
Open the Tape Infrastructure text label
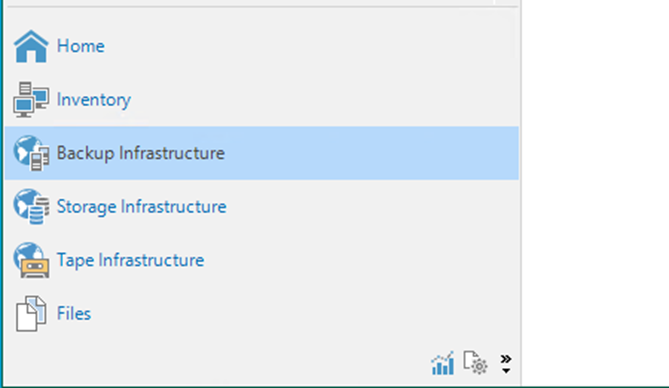click(x=131, y=260)
